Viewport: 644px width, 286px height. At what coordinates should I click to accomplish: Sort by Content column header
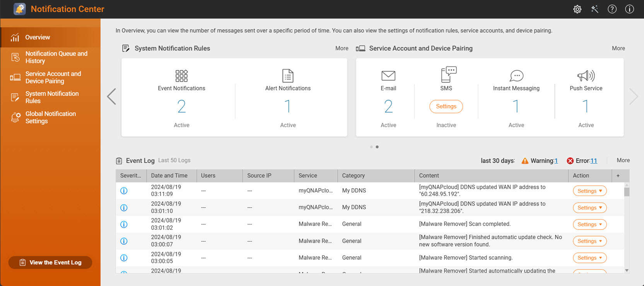(491, 175)
